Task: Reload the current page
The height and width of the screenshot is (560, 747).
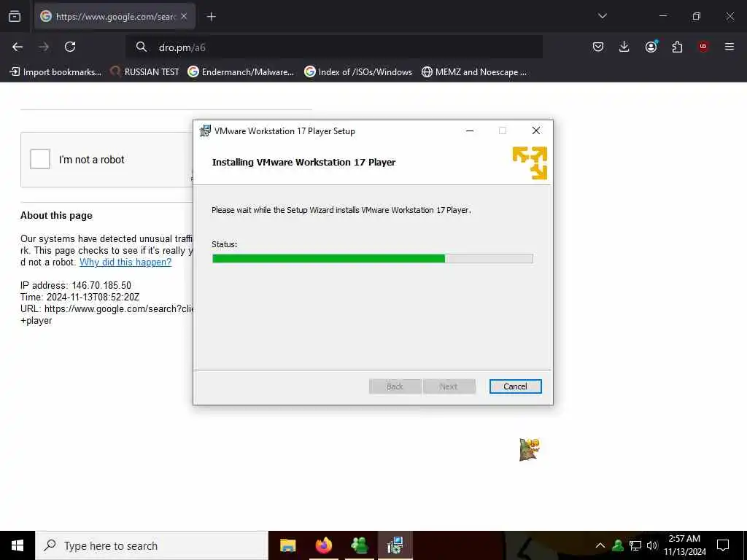Action: tap(70, 47)
